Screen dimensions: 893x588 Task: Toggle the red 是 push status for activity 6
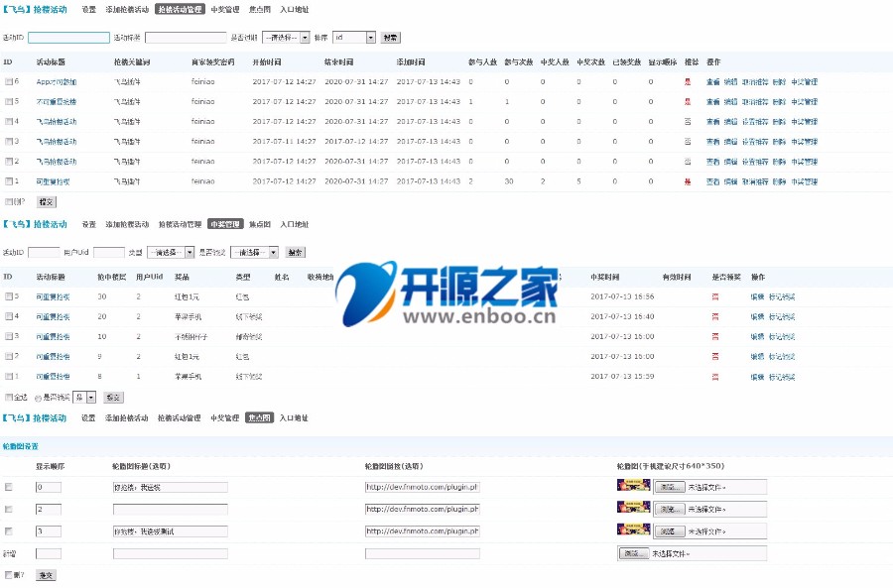688,82
